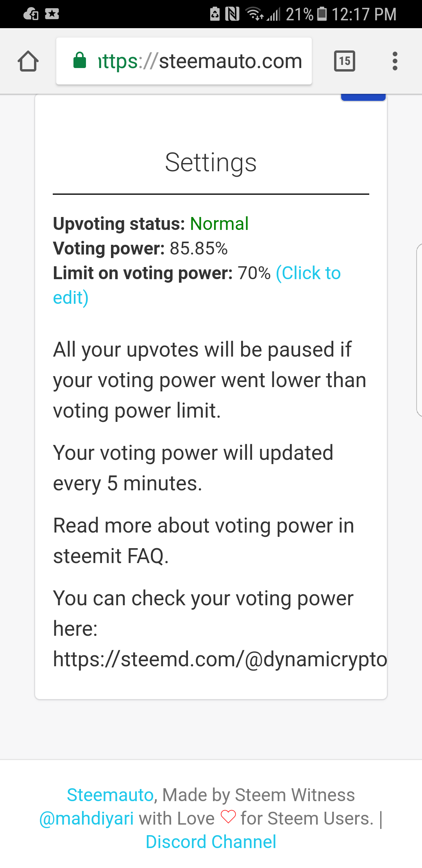Click the Settings heading

pyautogui.click(x=211, y=162)
